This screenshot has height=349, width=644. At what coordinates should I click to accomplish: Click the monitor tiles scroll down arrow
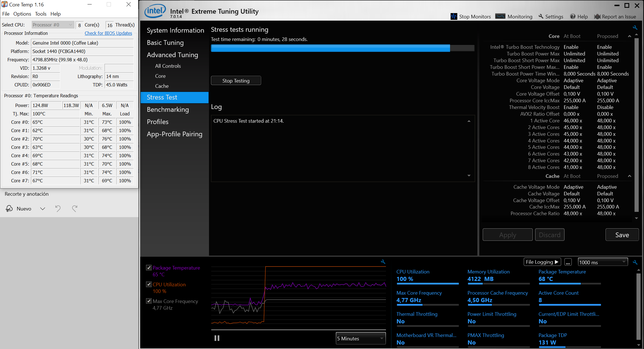[638, 345]
